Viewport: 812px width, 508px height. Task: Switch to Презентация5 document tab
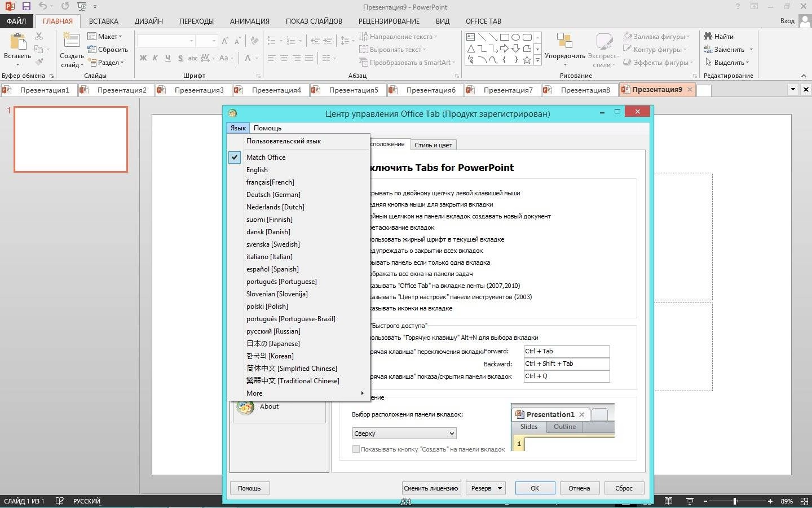click(348, 90)
